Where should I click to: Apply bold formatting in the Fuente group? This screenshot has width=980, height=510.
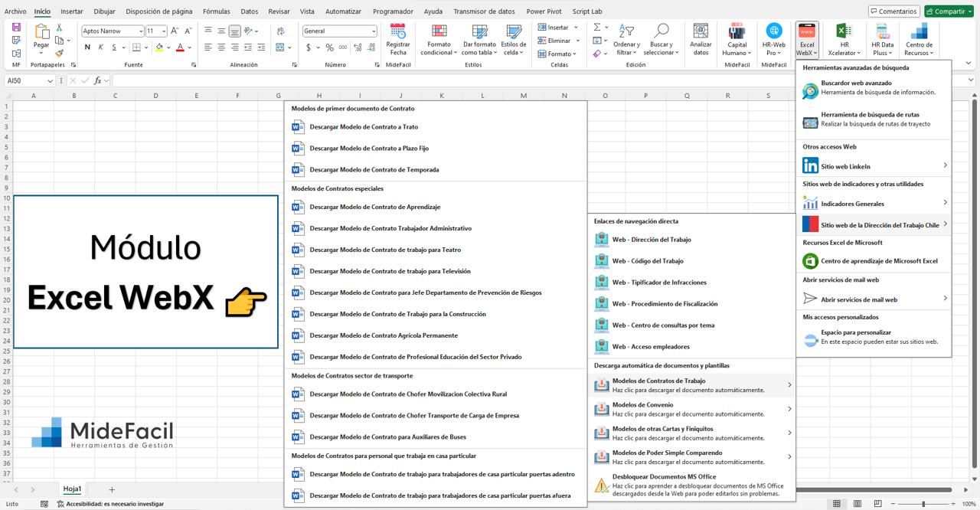[87, 47]
